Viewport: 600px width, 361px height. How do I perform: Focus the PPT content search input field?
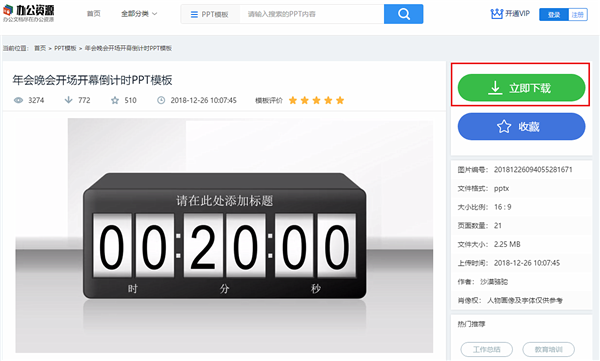(x=311, y=14)
